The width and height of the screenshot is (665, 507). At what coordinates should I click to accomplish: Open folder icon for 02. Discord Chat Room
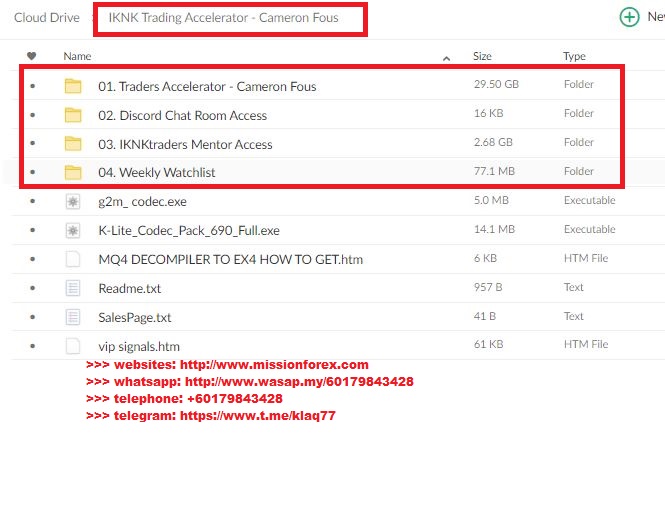[73, 115]
